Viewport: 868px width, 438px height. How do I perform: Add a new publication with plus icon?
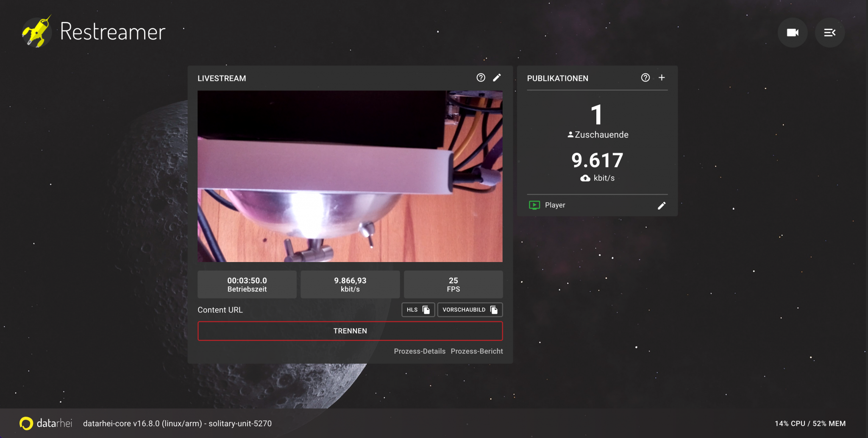[x=662, y=78]
